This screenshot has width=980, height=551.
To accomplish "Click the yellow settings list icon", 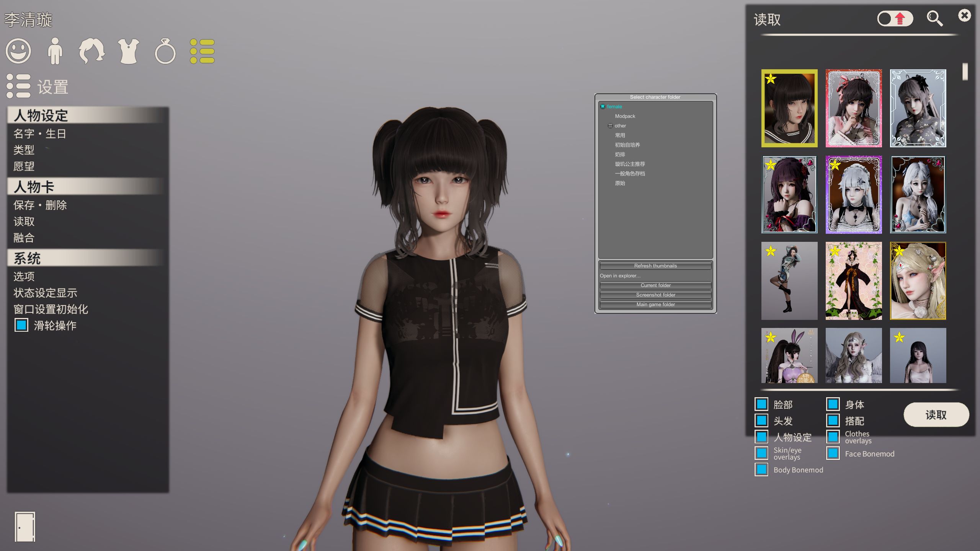I will tap(202, 51).
